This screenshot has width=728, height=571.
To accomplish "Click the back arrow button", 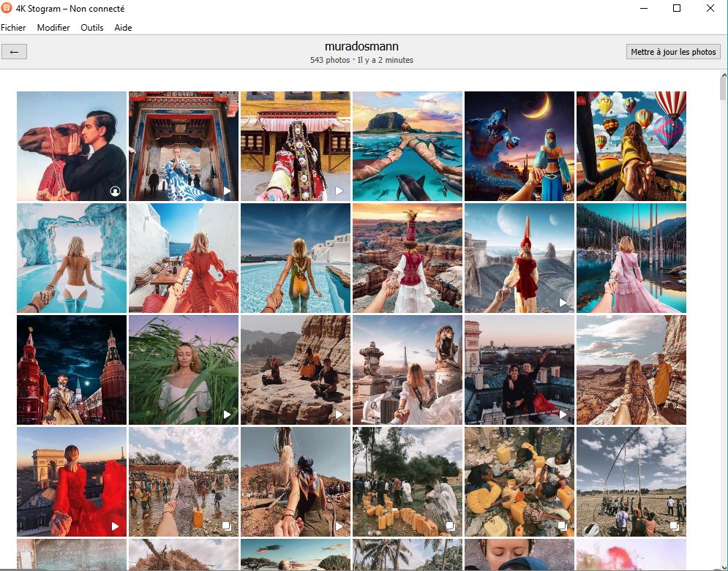I will click(15, 52).
